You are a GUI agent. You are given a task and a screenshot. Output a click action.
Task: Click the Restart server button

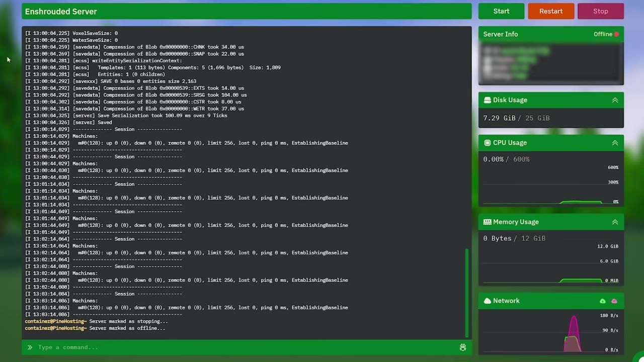pos(551,11)
